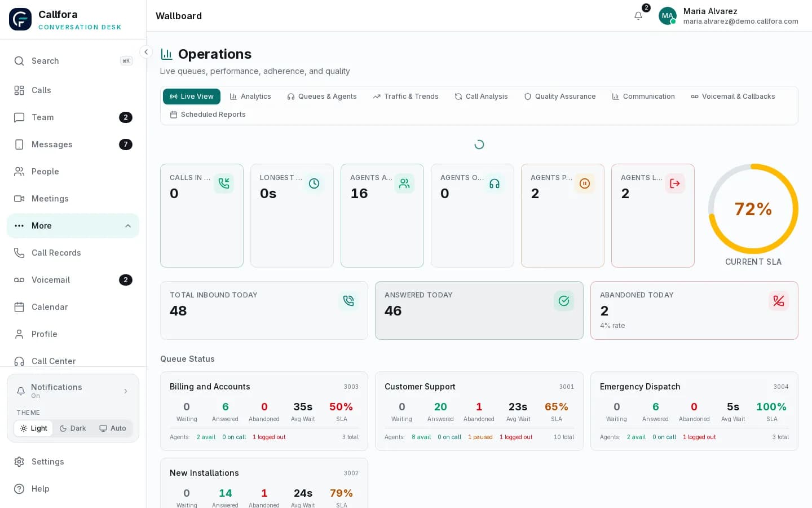Open the Emergency Dispatch queue card
Screen dimensions: 812x508
pyautogui.click(x=694, y=411)
